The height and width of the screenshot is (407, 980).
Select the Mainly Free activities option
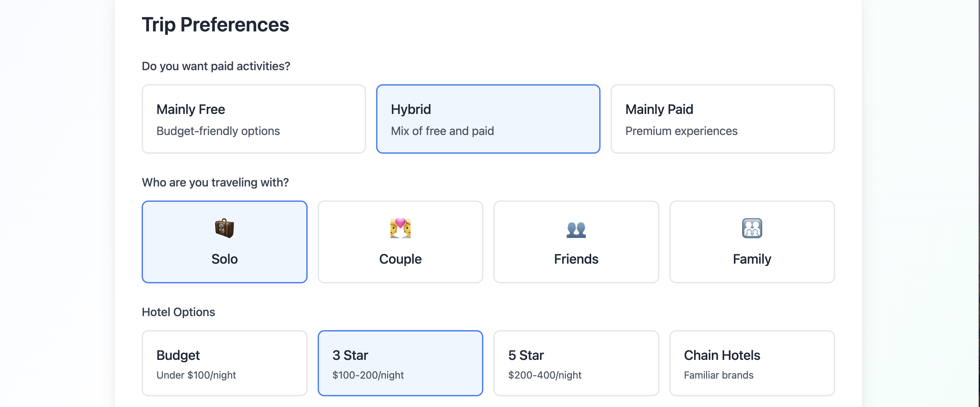pyautogui.click(x=254, y=119)
